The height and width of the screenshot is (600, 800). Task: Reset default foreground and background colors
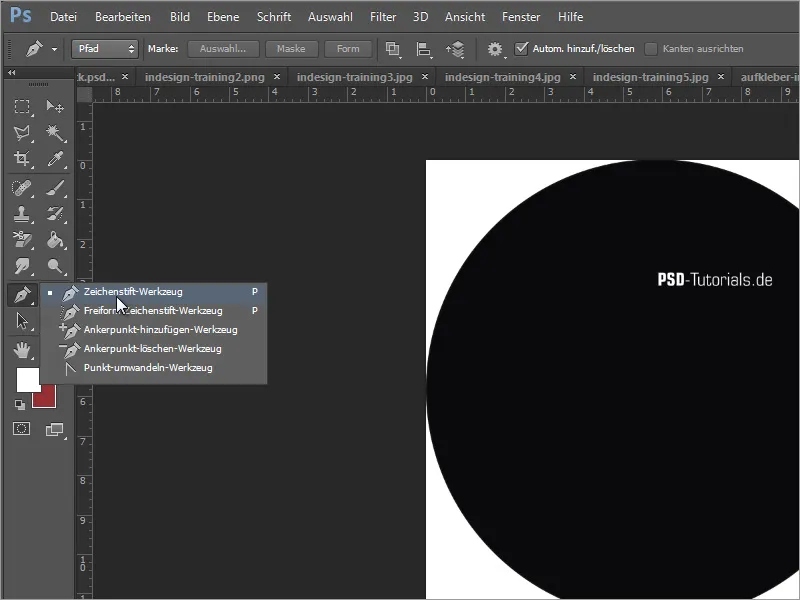coord(19,405)
